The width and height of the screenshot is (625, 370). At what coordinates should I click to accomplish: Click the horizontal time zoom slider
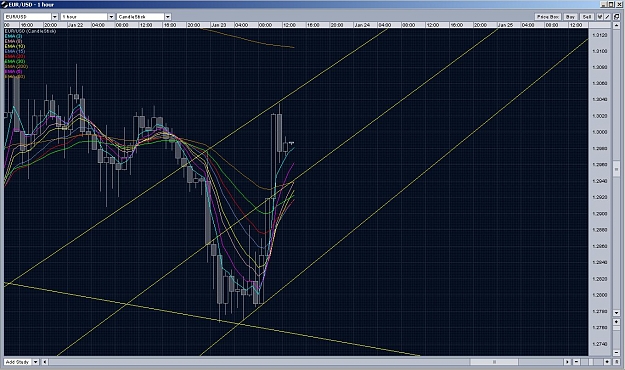tap(592, 362)
